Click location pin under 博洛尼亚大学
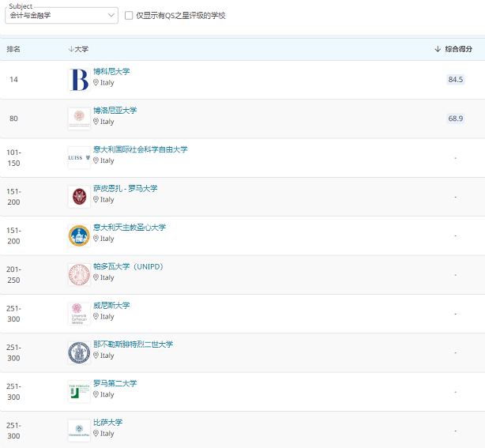This screenshot has width=485, height=448. (96, 122)
